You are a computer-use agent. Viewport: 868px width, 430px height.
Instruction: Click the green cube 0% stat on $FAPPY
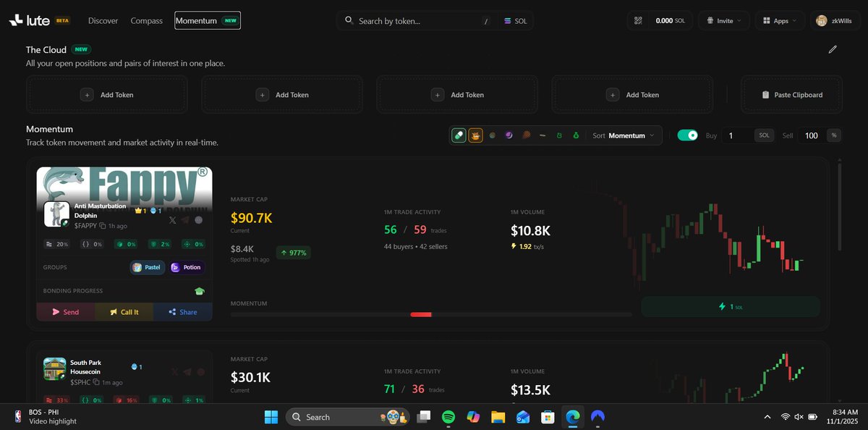pyautogui.click(x=125, y=244)
